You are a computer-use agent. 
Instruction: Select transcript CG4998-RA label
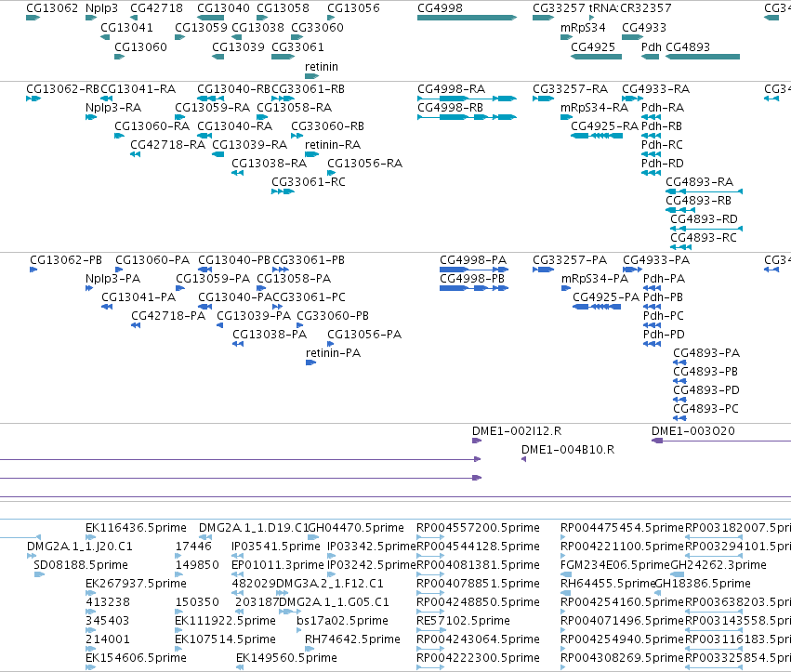click(451, 89)
